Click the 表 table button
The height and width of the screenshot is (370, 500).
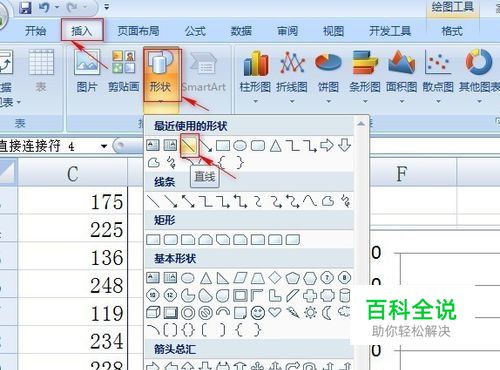coord(41,71)
